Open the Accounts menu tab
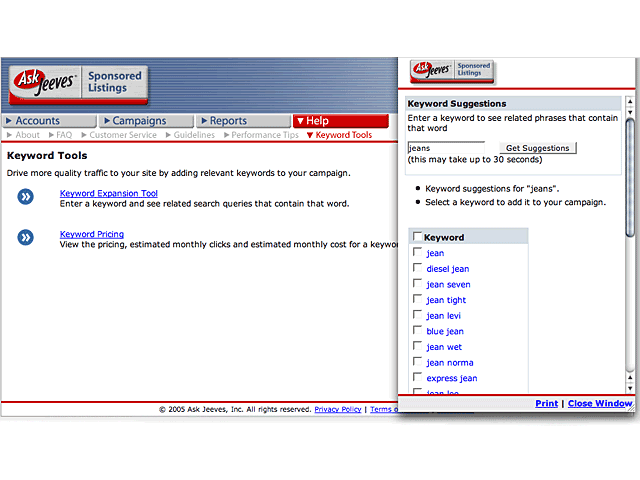The height and width of the screenshot is (480, 640). [x=49, y=121]
